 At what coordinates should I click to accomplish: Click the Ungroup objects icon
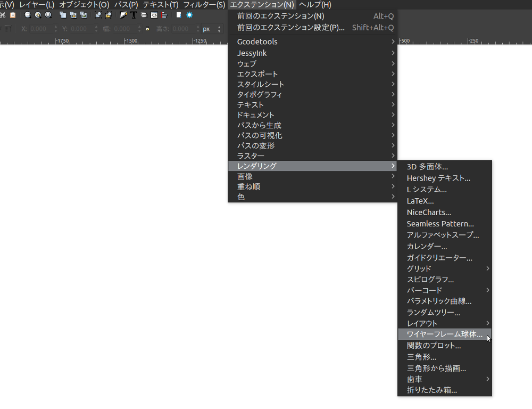pyautogui.click(x=109, y=15)
